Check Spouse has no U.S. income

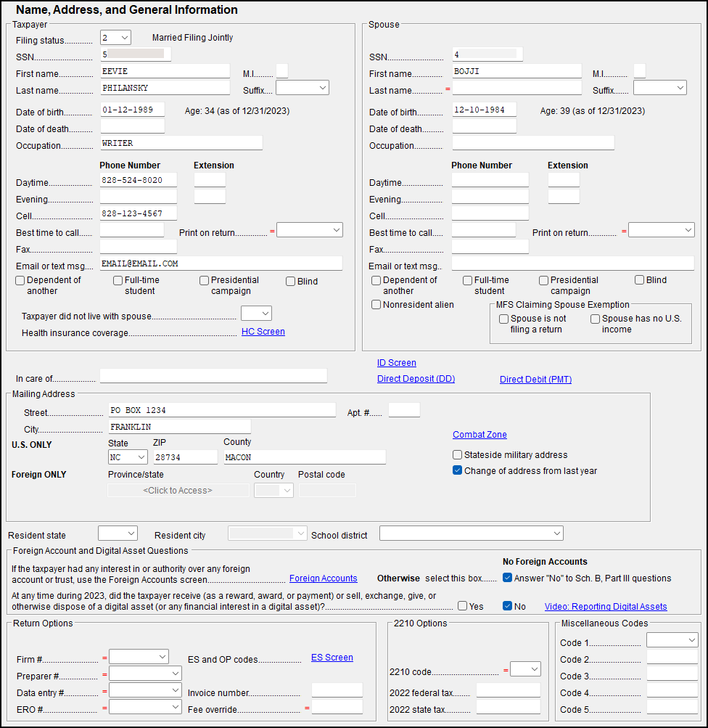click(596, 319)
